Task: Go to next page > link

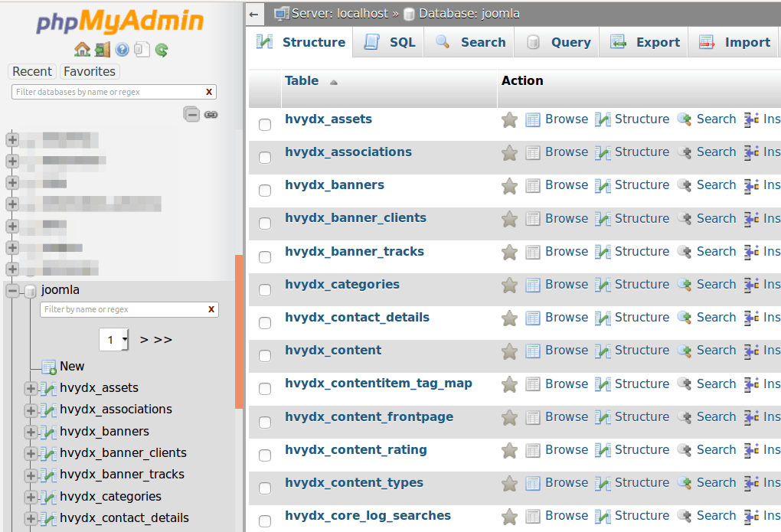Action: 144,340
